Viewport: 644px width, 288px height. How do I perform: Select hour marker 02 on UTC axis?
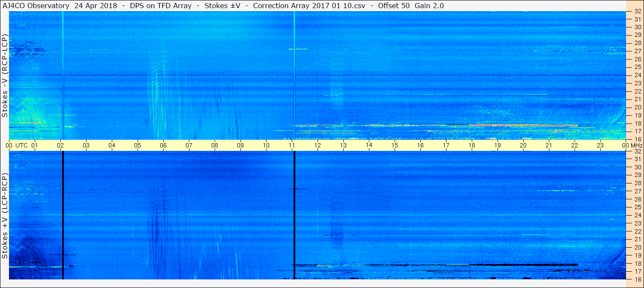click(x=60, y=145)
